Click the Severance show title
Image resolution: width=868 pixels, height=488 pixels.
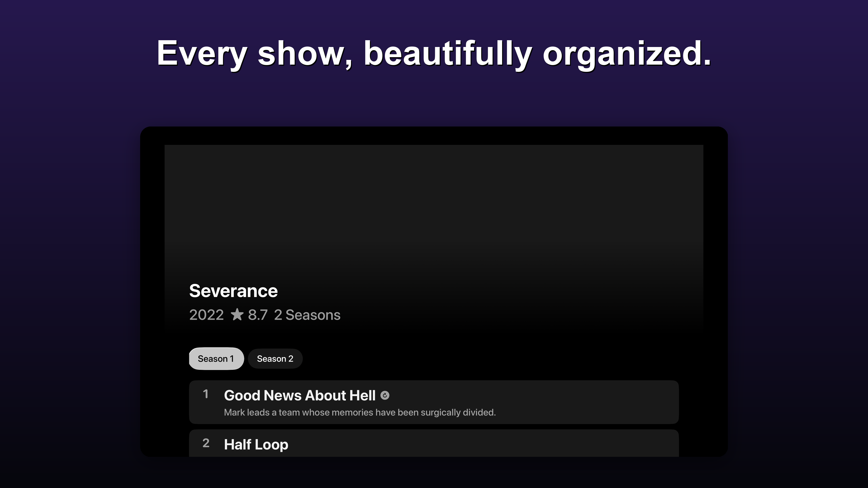pyautogui.click(x=234, y=291)
